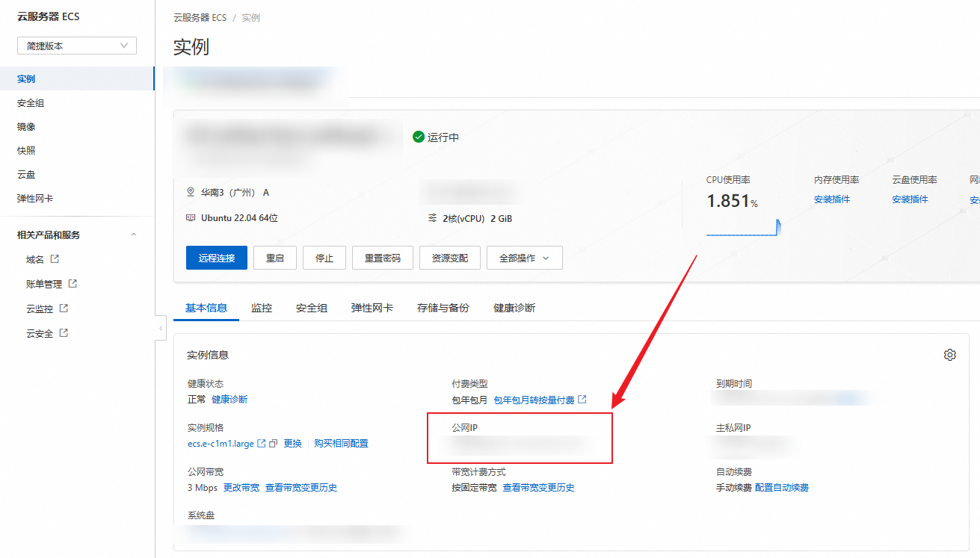Click the 1.851% CPU usage value
This screenshot has width=980, height=558.
(733, 201)
